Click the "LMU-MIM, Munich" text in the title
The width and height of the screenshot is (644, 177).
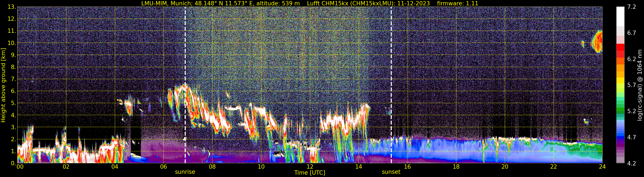tap(167, 3)
